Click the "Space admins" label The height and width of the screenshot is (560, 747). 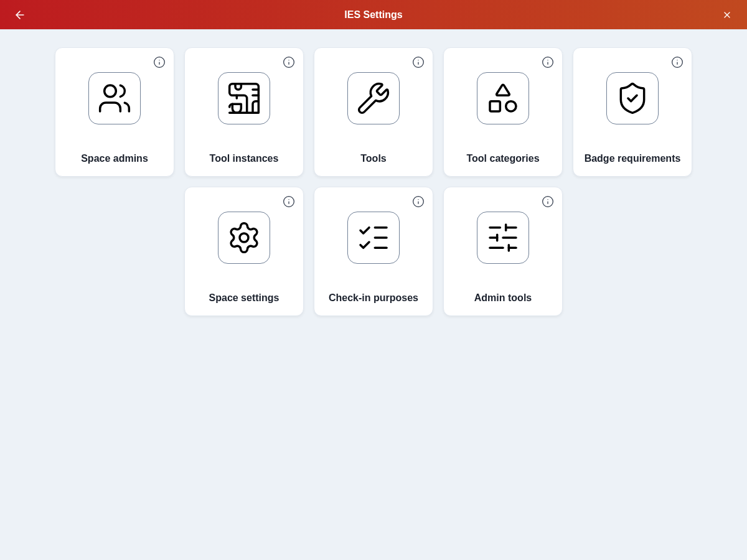115,159
